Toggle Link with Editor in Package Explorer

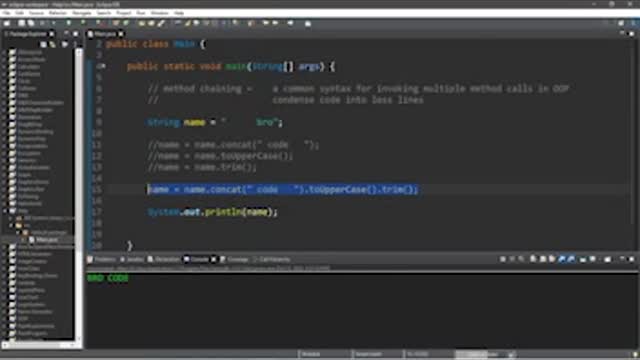click(x=53, y=44)
